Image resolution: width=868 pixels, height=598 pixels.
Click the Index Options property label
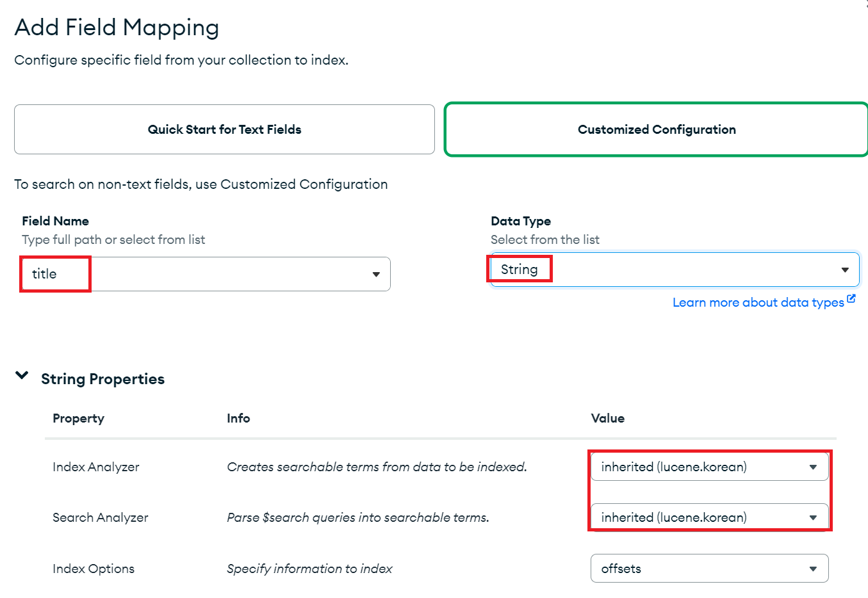pos(94,569)
